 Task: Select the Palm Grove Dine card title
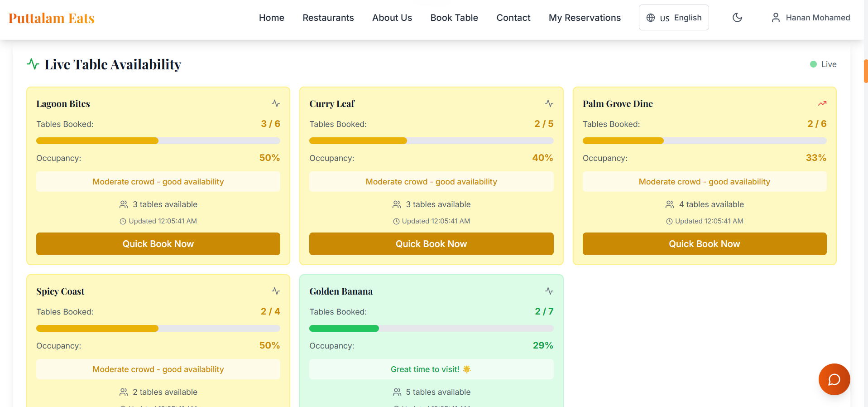tap(618, 104)
